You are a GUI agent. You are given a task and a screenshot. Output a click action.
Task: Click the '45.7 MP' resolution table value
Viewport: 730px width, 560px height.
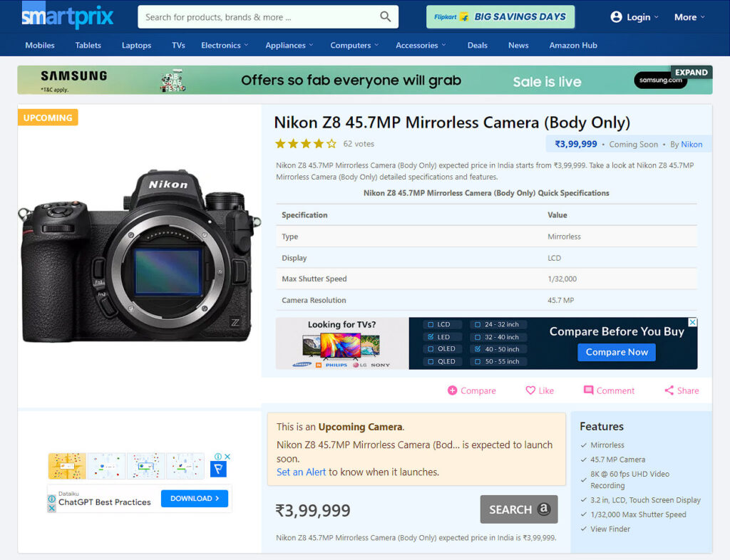[x=560, y=301]
